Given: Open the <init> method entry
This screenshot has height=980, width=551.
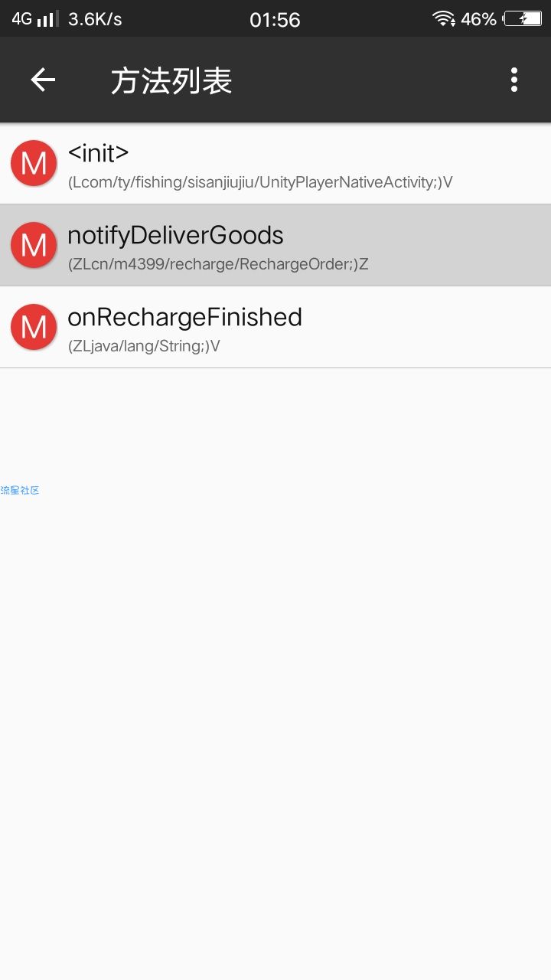Looking at the screenshot, I should 275,164.
